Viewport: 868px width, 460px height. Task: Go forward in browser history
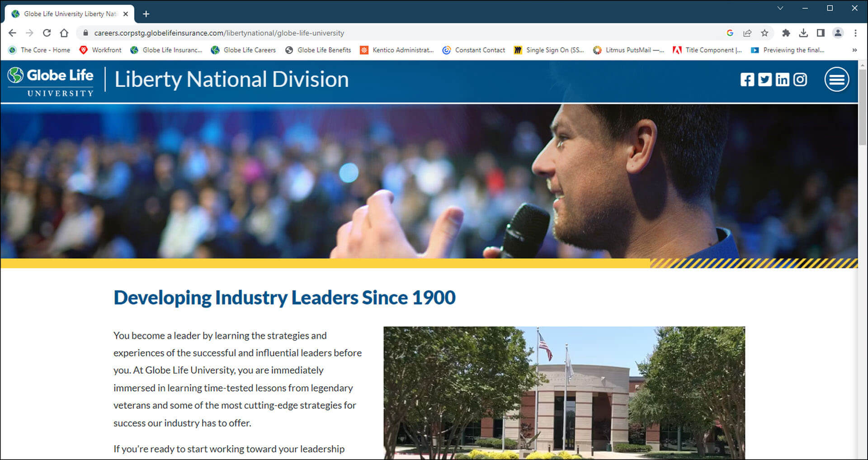point(29,33)
